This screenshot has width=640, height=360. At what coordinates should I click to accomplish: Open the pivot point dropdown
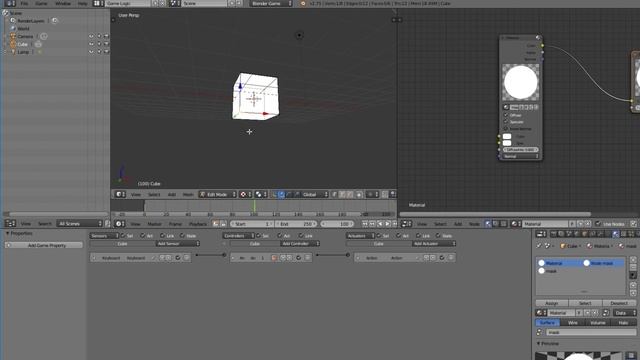point(261,194)
